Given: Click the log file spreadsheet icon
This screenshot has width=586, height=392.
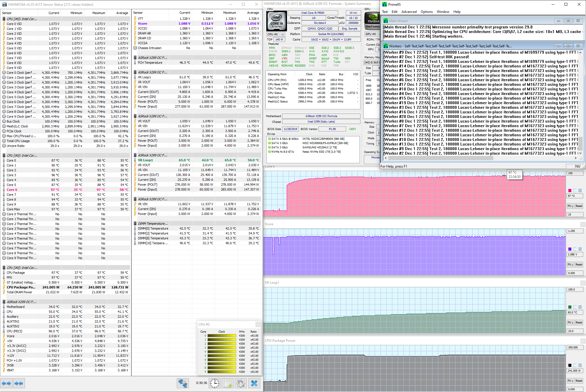Looking at the screenshot, I should click(228, 383).
